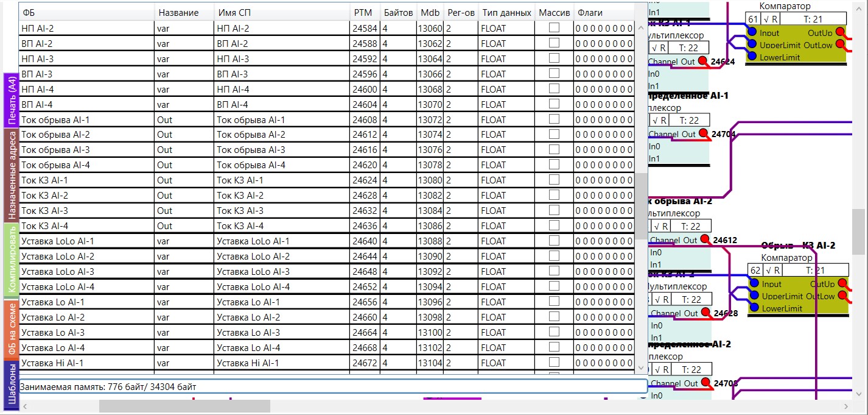Click the UpperLimit pin of Comparator 62

click(754, 296)
